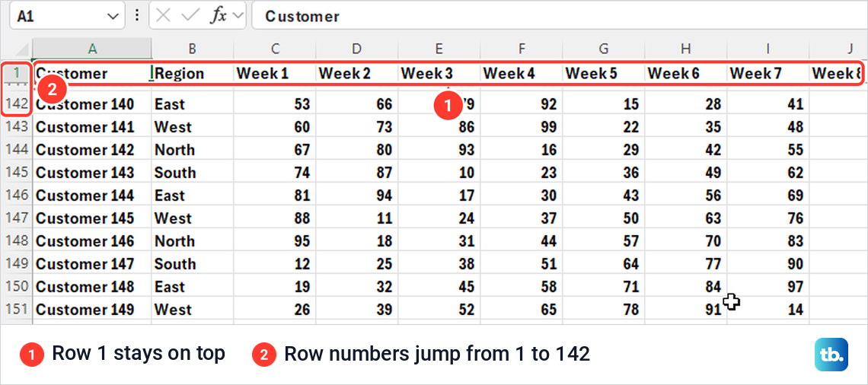Select the cell Customer 146
The image size is (868, 385).
click(92, 240)
